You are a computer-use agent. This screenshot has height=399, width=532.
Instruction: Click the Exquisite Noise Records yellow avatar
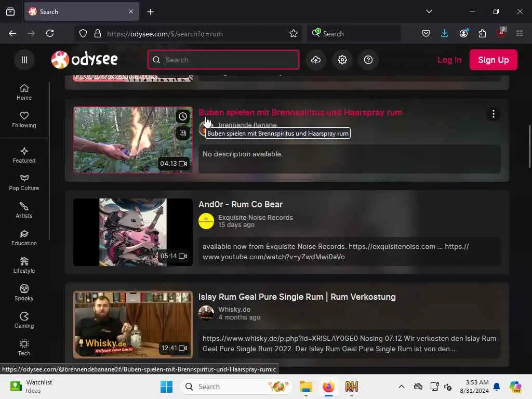(x=206, y=221)
